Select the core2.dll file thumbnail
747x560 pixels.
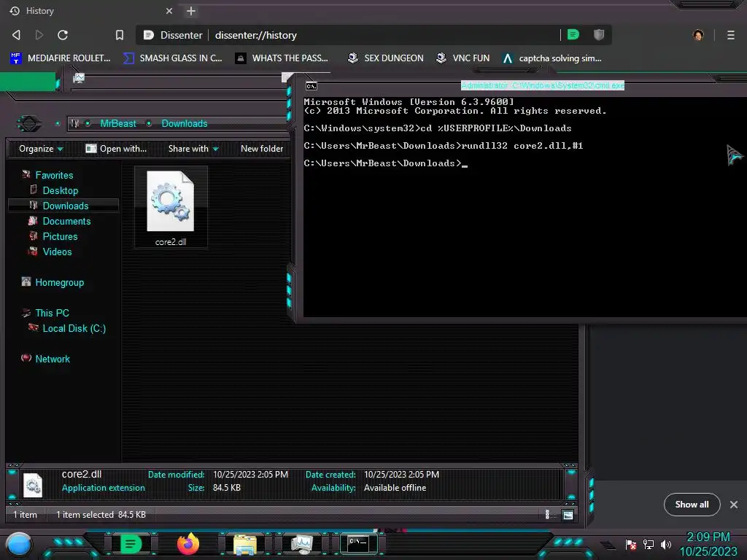[x=171, y=207]
